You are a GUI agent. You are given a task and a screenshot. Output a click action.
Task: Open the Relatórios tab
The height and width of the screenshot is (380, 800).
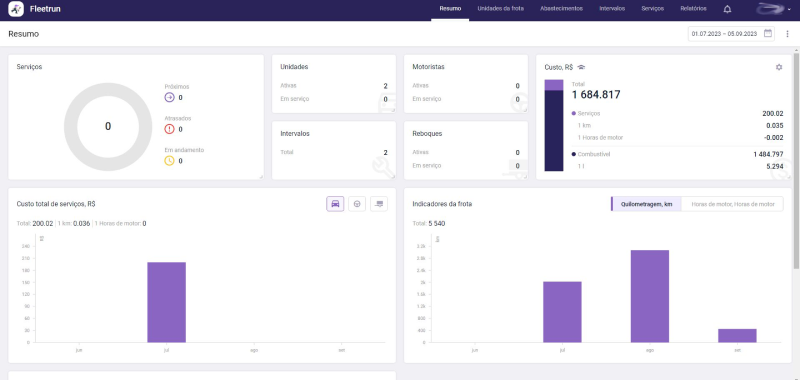click(x=693, y=9)
